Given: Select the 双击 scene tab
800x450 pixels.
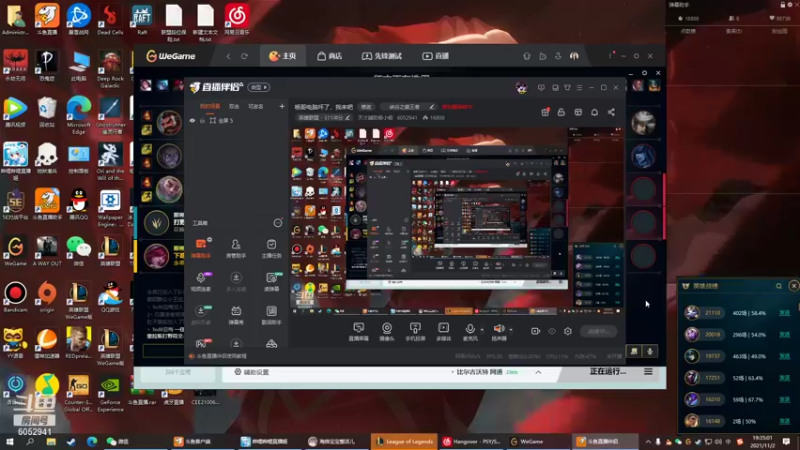Looking at the screenshot, I should coord(234,107).
